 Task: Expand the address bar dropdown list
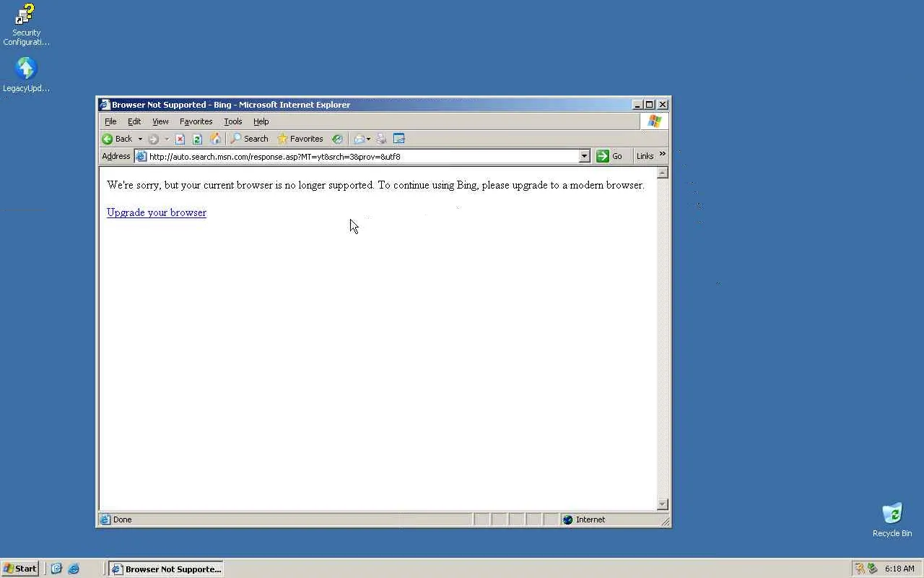585,156
